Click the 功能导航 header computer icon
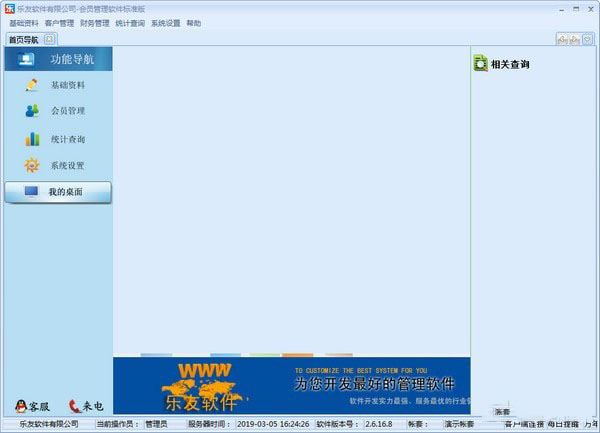The width and height of the screenshot is (600, 433). click(x=26, y=59)
